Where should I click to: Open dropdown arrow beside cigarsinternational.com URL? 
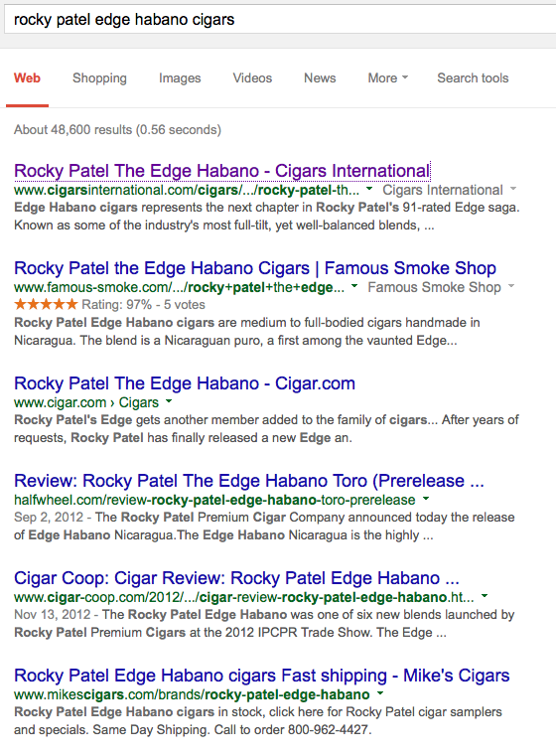point(369,189)
